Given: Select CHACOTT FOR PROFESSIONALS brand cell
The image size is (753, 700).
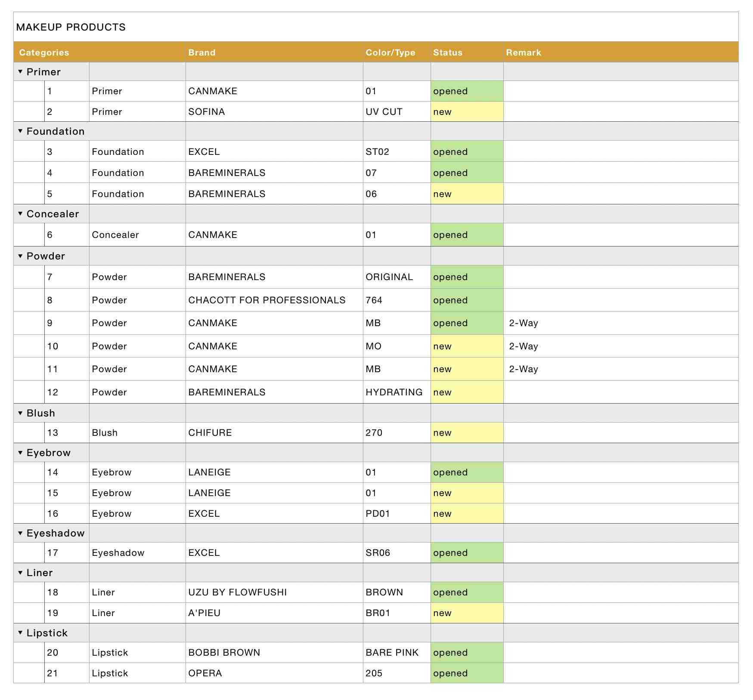Looking at the screenshot, I should click(x=274, y=300).
